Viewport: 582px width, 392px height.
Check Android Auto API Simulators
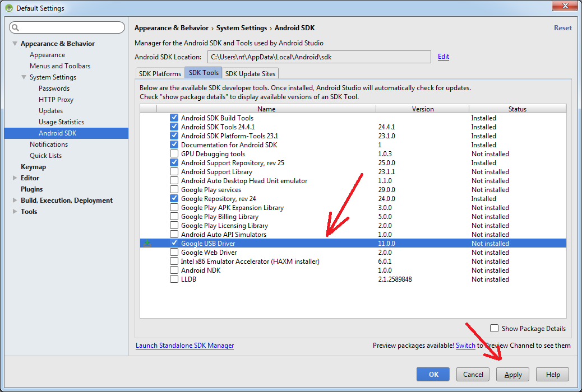[x=174, y=234]
